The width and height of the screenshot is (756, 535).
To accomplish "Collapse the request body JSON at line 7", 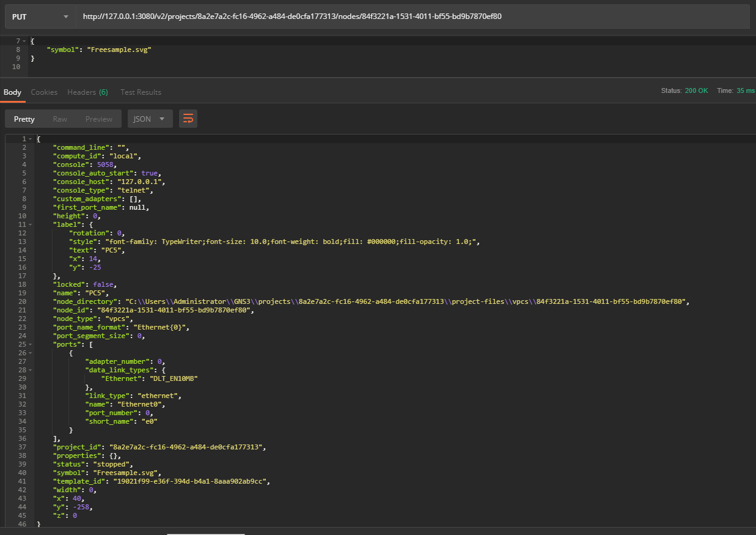I will [x=25, y=40].
